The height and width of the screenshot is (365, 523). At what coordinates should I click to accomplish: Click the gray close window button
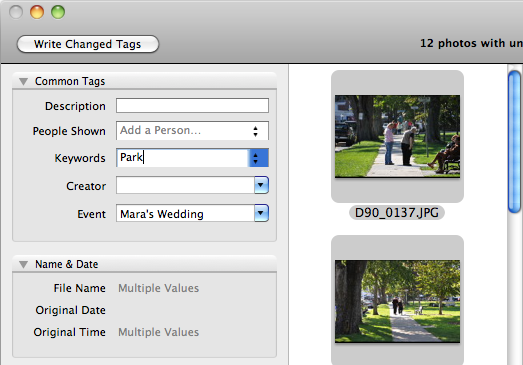16,12
